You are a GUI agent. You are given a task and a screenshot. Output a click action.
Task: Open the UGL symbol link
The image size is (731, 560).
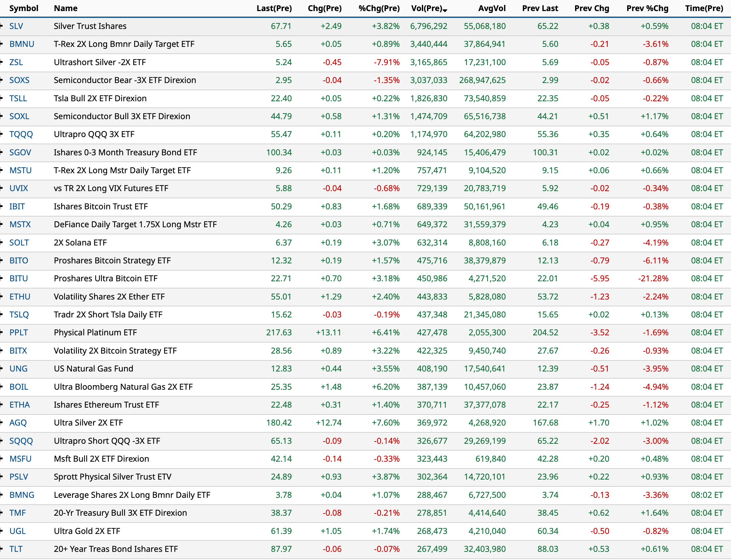pyautogui.click(x=17, y=531)
